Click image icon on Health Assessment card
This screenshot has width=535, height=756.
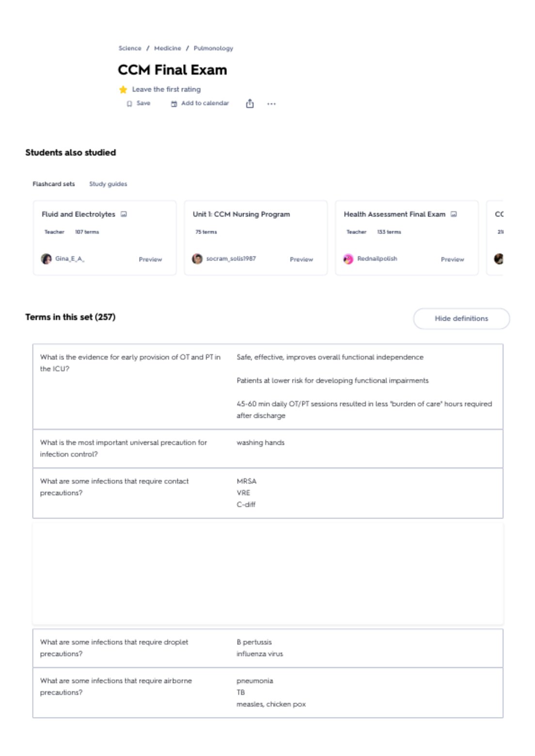click(x=454, y=214)
